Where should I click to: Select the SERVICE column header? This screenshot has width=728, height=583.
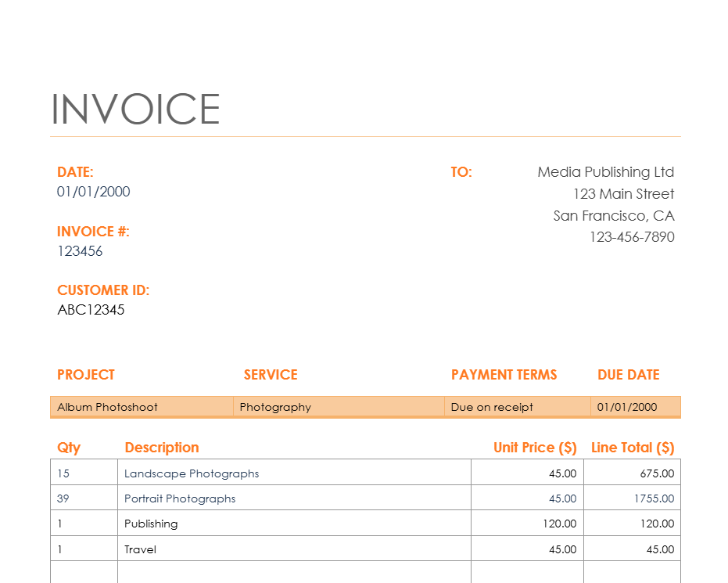point(271,374)
